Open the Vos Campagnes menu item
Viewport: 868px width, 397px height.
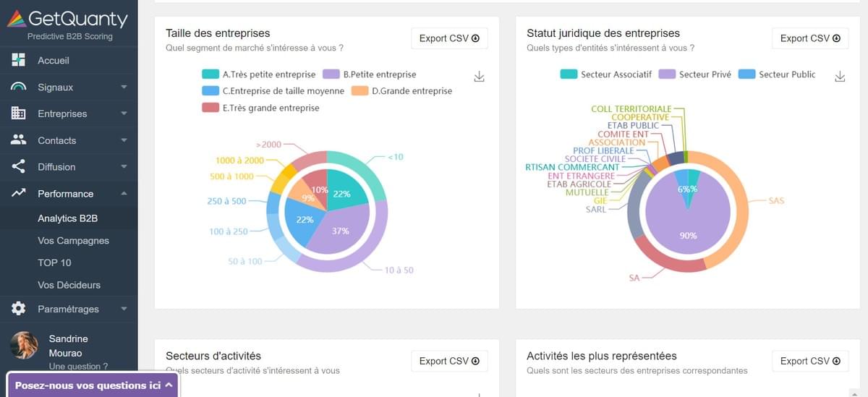73,240
